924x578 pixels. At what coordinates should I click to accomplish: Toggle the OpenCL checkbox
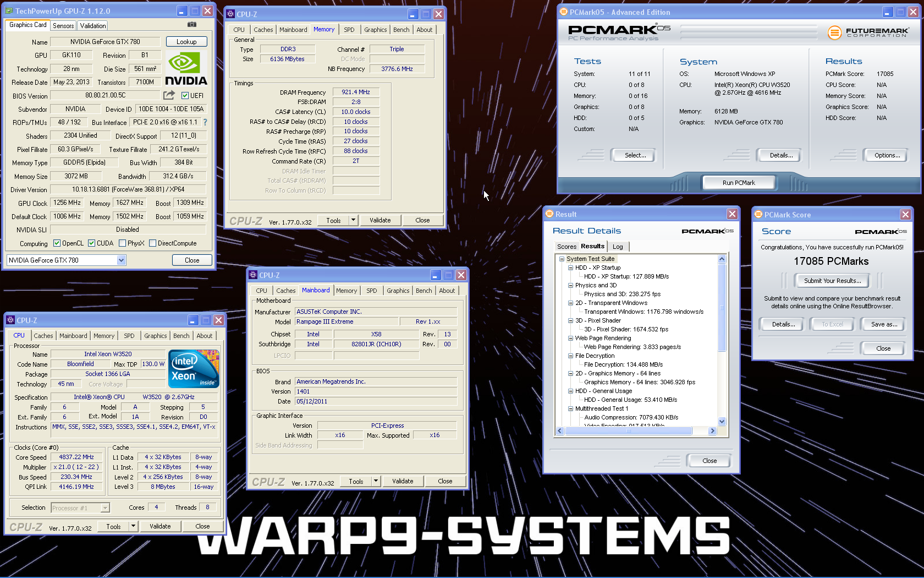57,243
